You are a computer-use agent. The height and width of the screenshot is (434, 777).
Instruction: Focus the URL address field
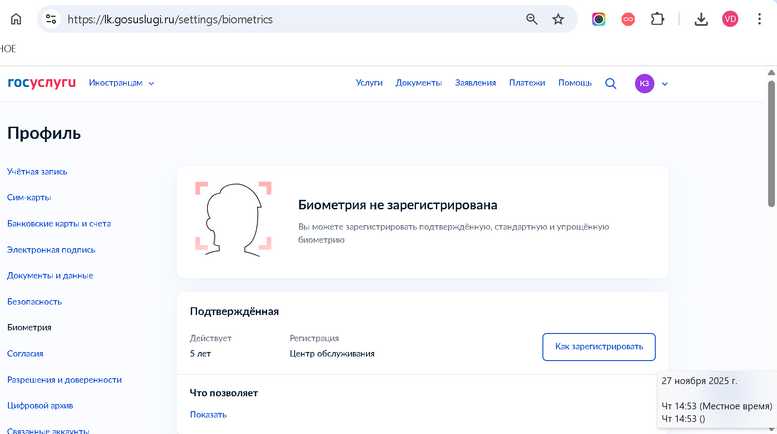[x=292, y=19]
